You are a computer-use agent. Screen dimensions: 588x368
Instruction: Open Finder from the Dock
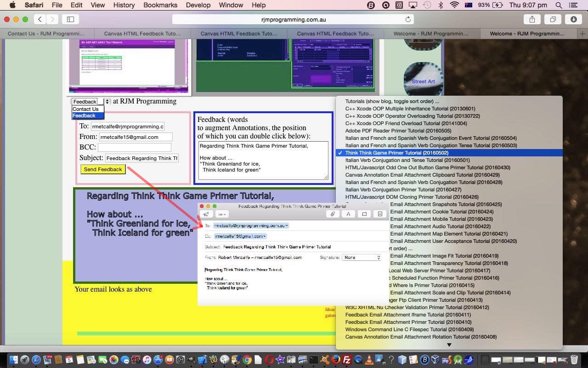click(13, 360)
